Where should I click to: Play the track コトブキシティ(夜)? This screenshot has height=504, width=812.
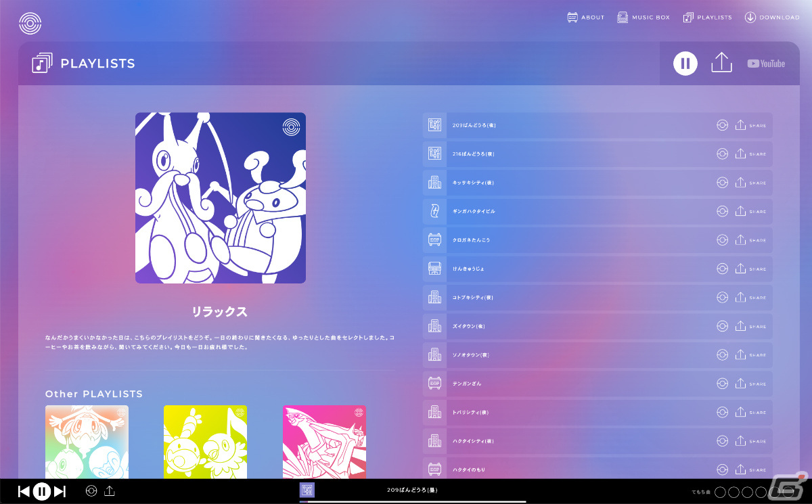click(x=597, y=298)
